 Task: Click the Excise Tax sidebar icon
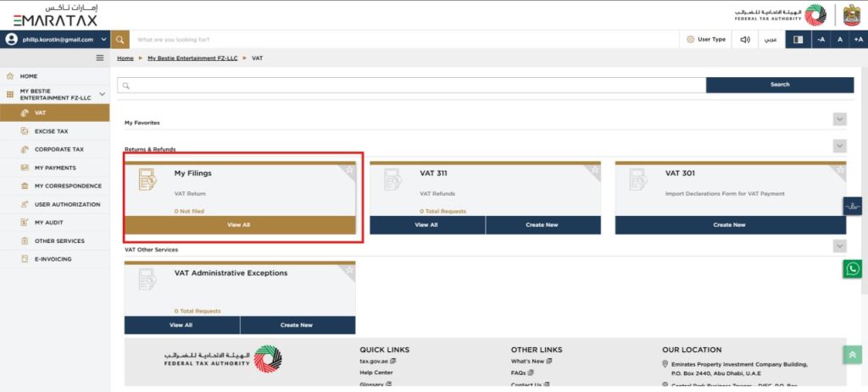tap(25, 131)
